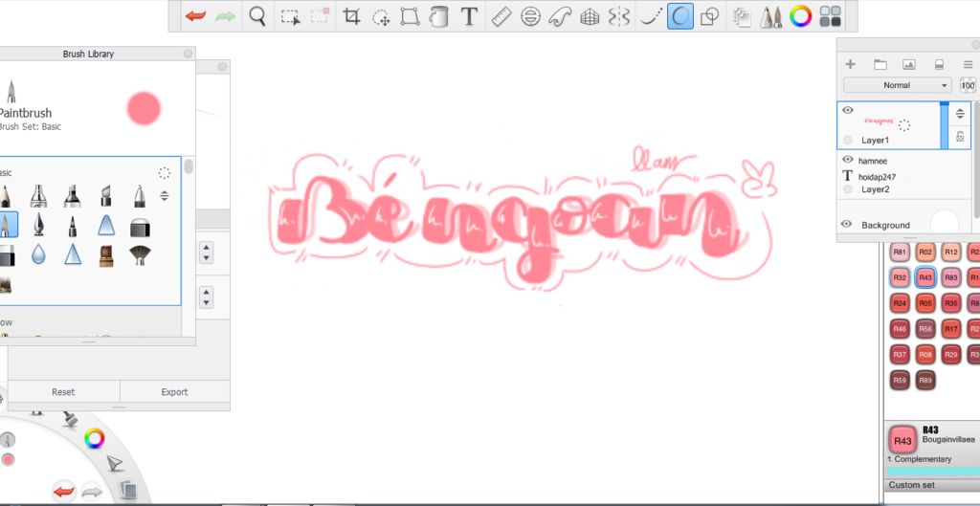Pick the chisel tip pen brush

point(106,196)
